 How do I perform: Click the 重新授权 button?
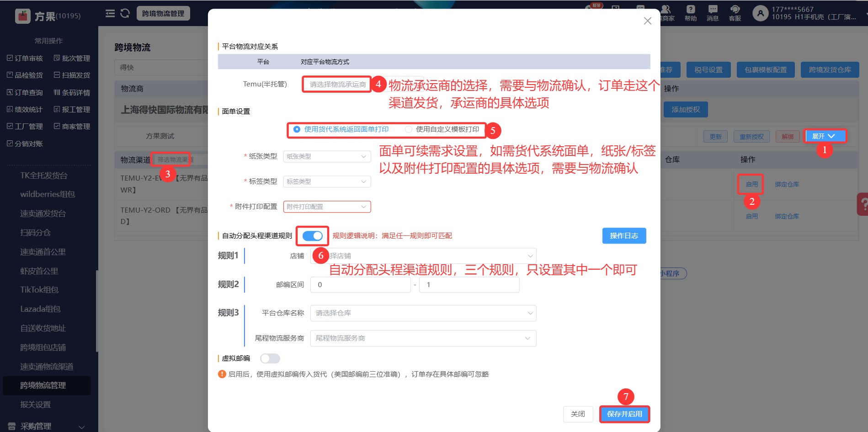tap(751, 137)
